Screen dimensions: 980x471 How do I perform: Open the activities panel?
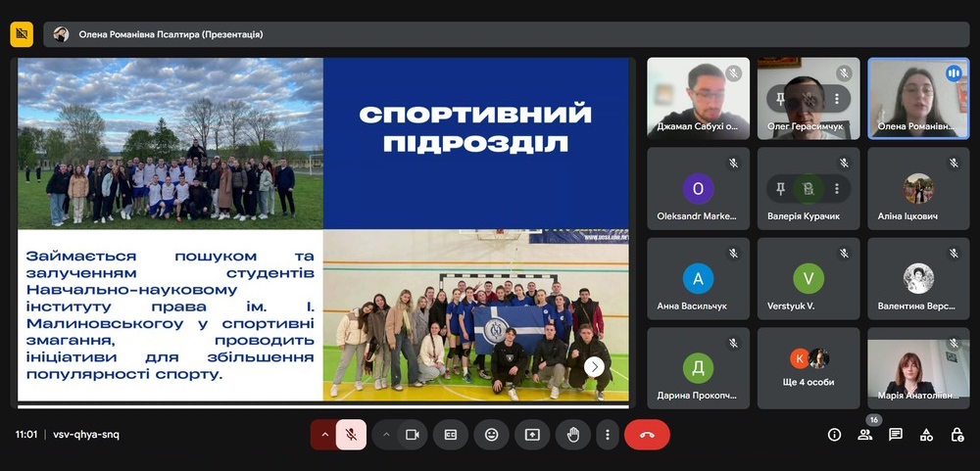926,435
